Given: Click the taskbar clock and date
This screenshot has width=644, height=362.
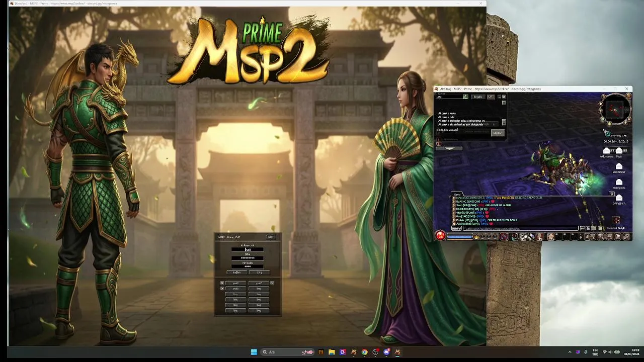Looking at the screenshot, I should [632, 352].
